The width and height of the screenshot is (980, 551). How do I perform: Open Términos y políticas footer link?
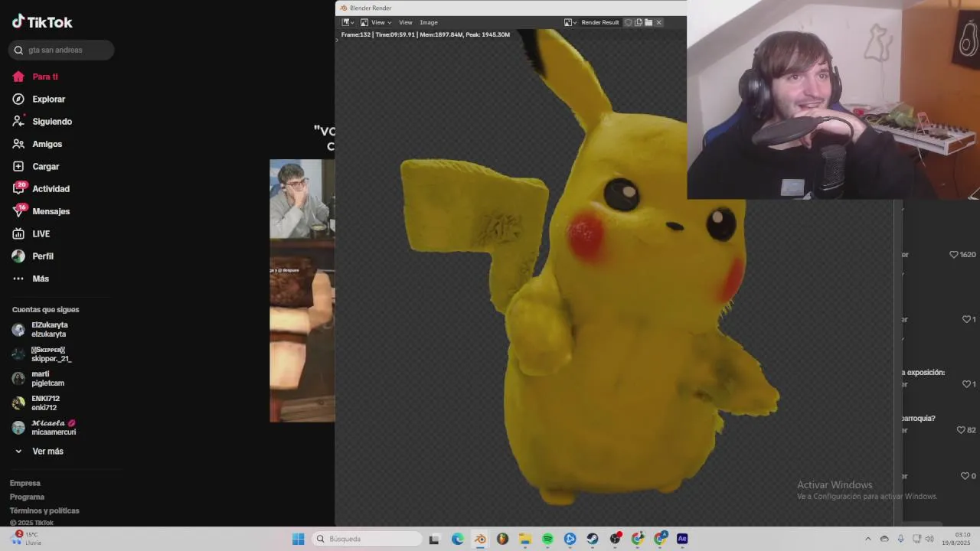pyautogui.click(x=44, y=510)
